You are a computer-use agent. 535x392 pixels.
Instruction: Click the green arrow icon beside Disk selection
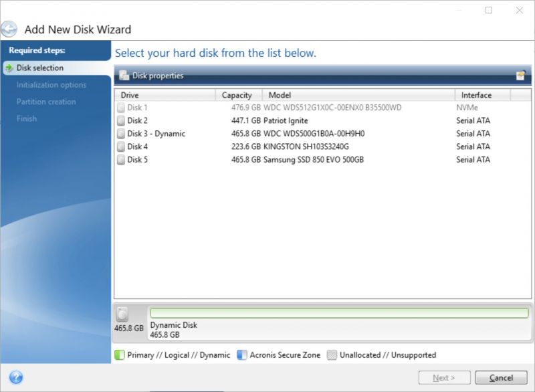pyautogui.click(x=9, y=68)
